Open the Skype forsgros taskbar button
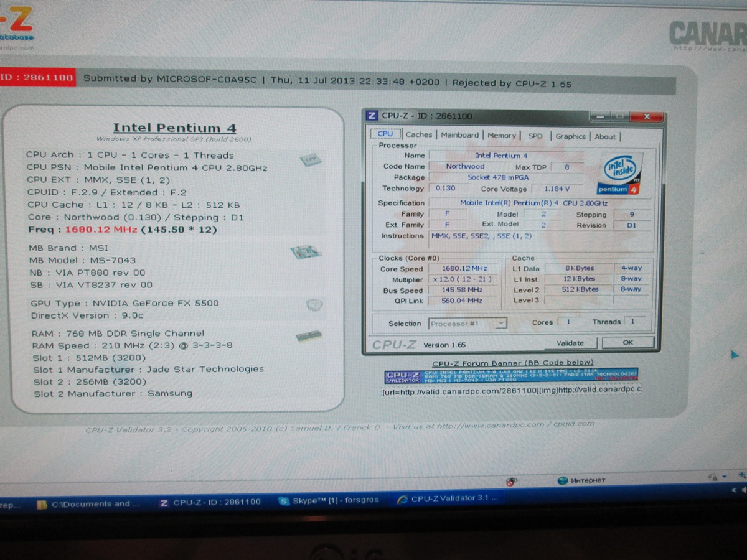This screenshot has height=560, width=747. [330, 500]
